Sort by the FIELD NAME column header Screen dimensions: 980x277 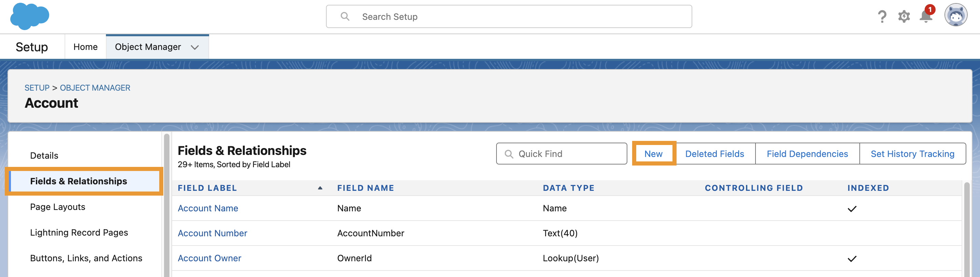365,188
